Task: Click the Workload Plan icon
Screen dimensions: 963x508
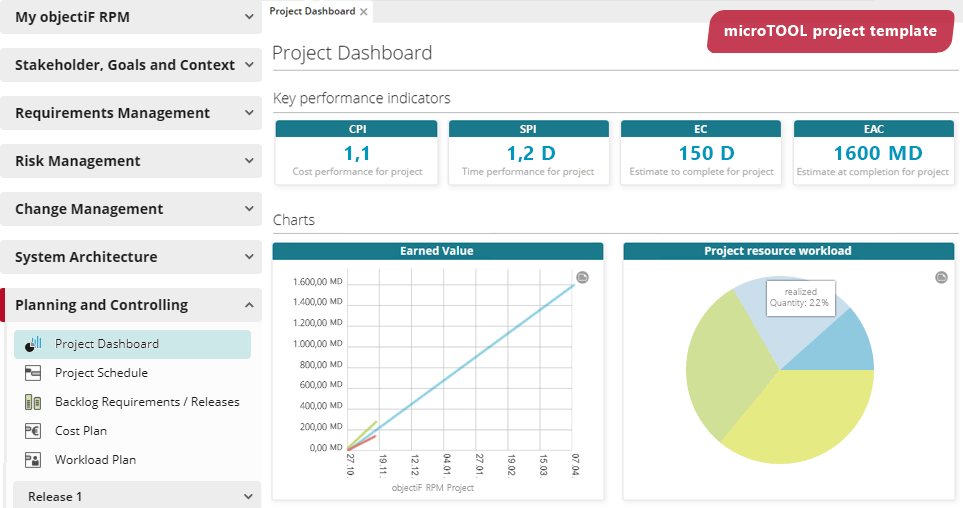Action: pos(34,460)
